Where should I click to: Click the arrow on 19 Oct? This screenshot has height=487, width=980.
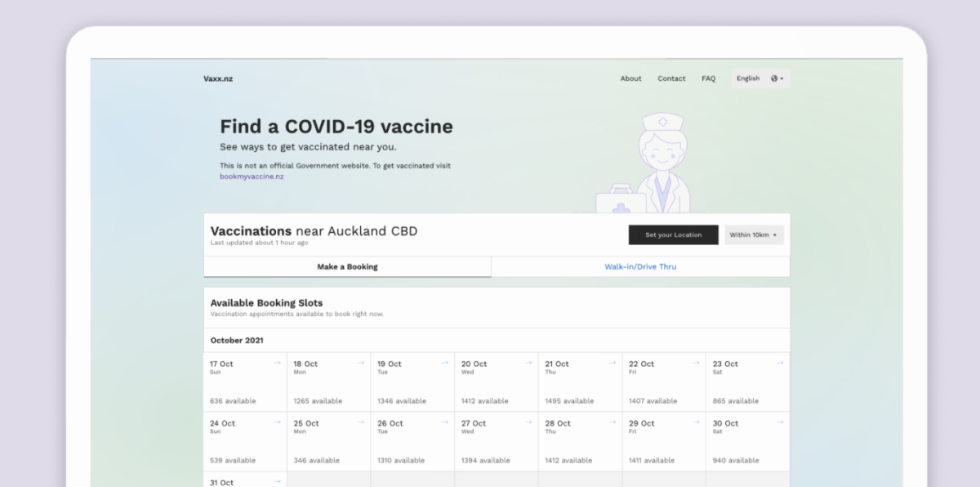pyautogui.click(x=444, y=363)
